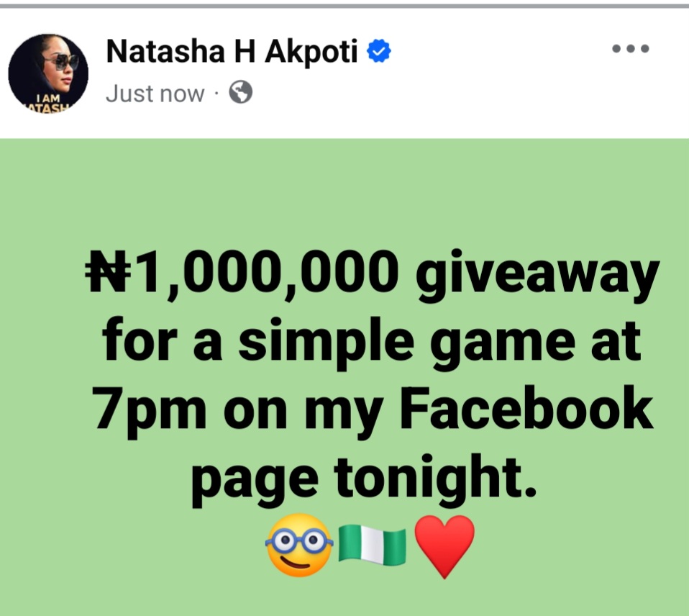Open the three-dot post options menu
Screen dimensions: 689x616
pos(631,49)
